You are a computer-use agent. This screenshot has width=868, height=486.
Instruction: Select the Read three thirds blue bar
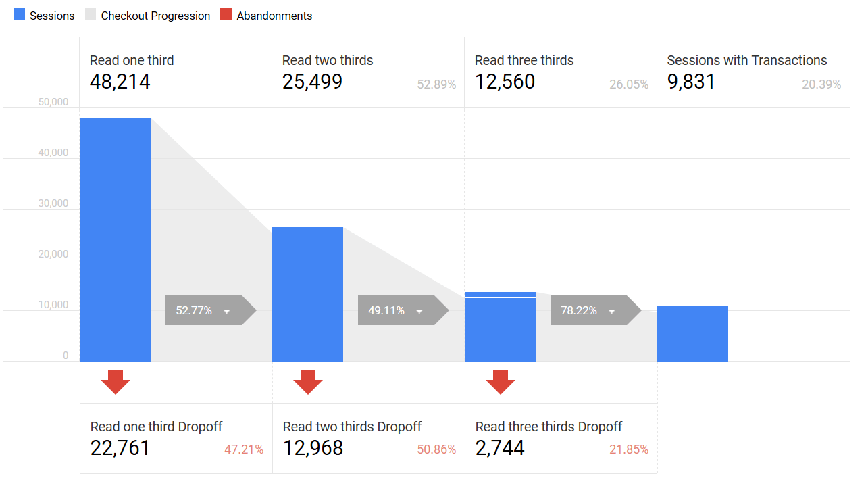[501, 327]
